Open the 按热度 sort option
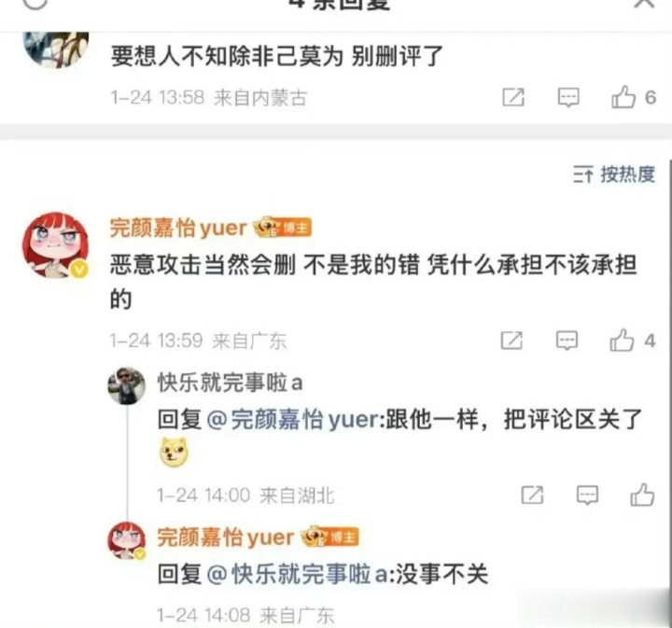This screenshot has height=628, width=672. [614, 174]
